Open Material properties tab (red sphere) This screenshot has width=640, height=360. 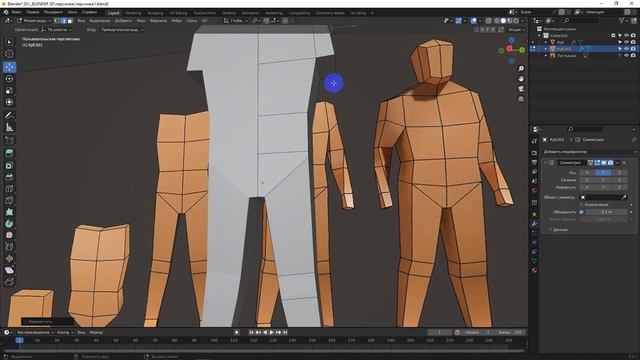click(534, 270)
